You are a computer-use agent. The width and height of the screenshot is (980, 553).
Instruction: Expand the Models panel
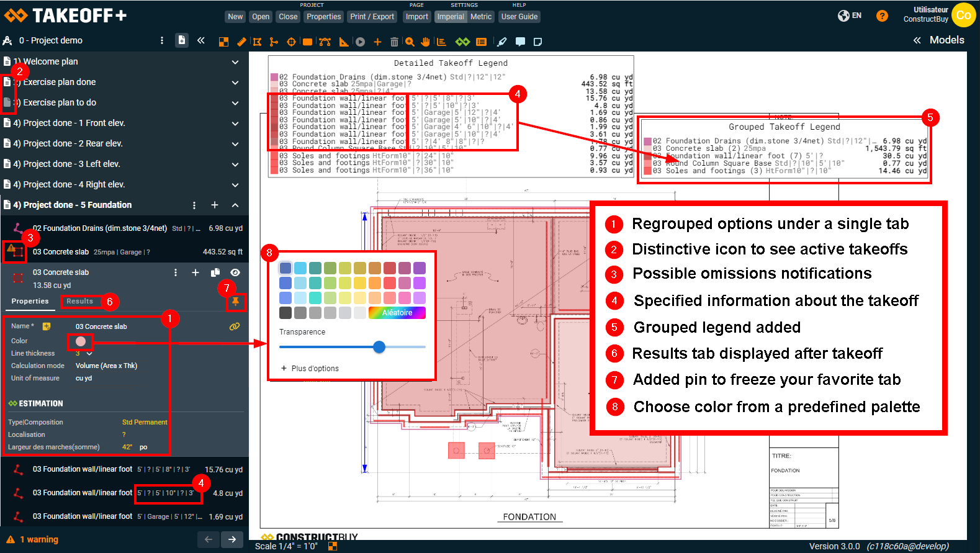pyautogui.click(x=938, y=40)
